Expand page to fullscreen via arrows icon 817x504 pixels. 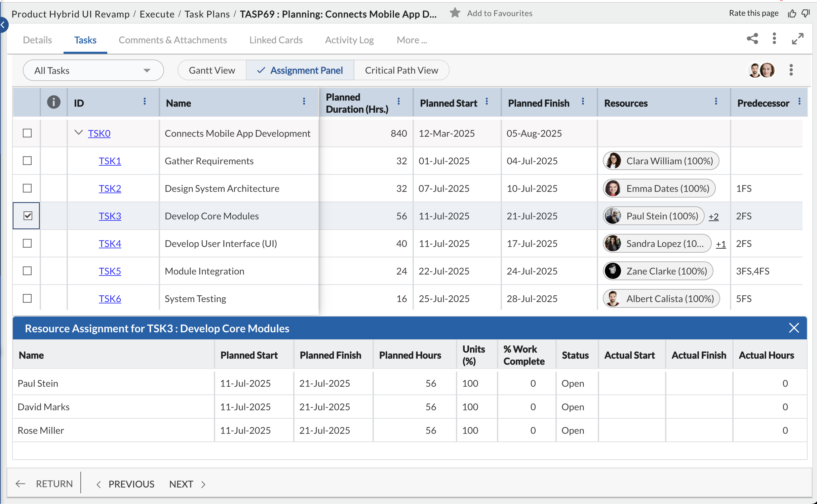(797, 39)
